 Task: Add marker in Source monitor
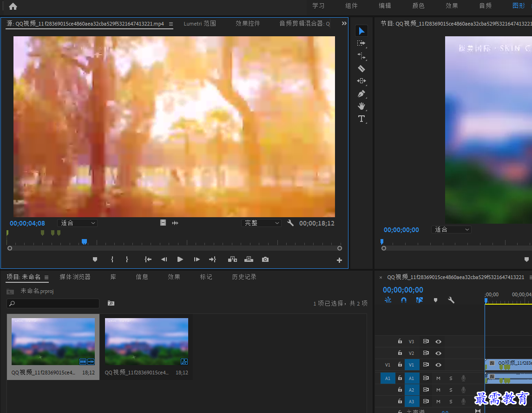coord(95,260)
